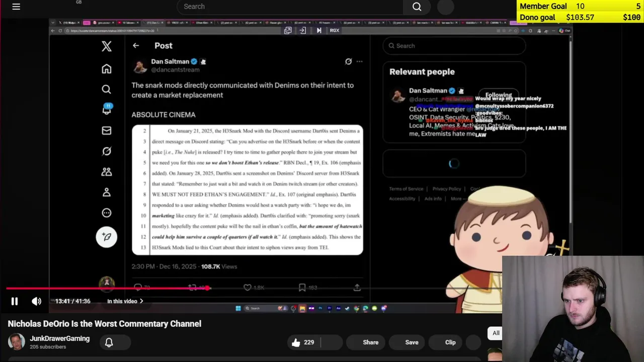Pause the video playback
The image size is (644, 362).
click(x=15, y=301)
